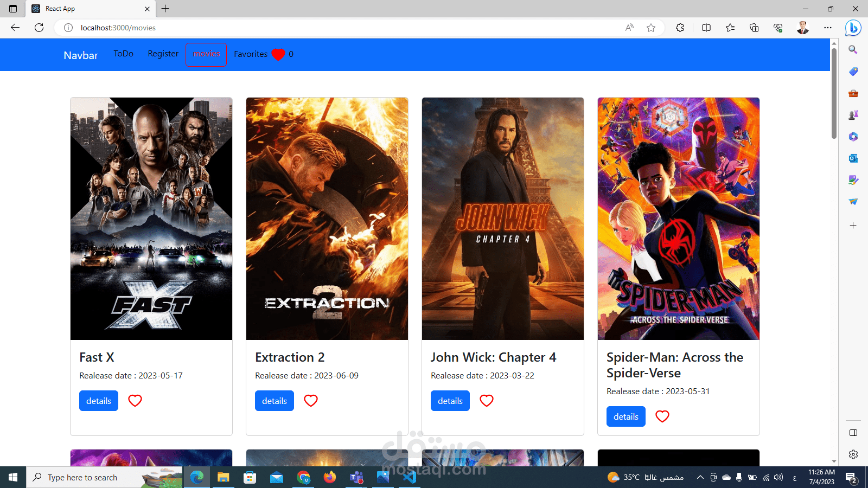Select the movies nav link
The image size is (868, 488).
point(206,54)
